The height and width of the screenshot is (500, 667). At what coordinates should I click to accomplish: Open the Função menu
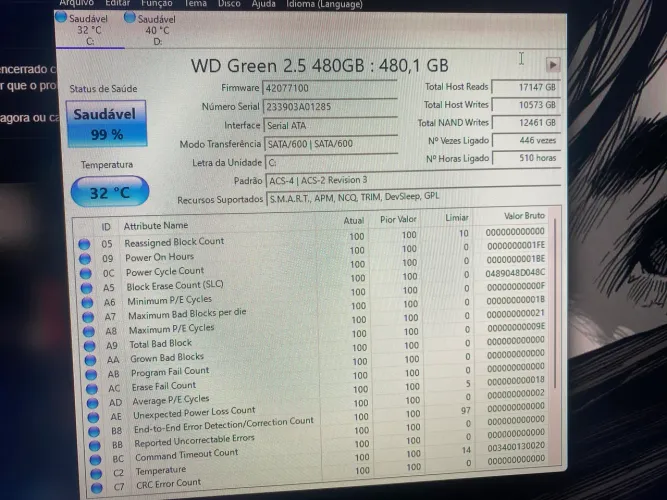coord(157,4)
